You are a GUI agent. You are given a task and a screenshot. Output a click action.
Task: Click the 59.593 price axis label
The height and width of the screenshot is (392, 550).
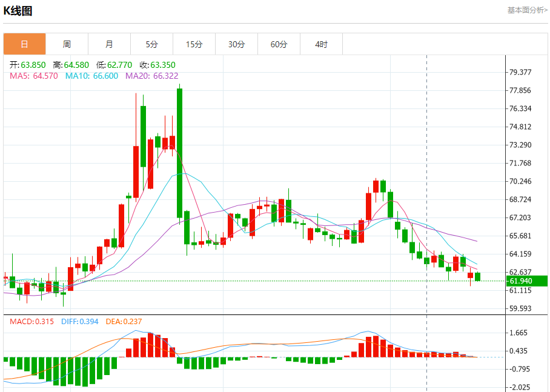pos(520,308)
